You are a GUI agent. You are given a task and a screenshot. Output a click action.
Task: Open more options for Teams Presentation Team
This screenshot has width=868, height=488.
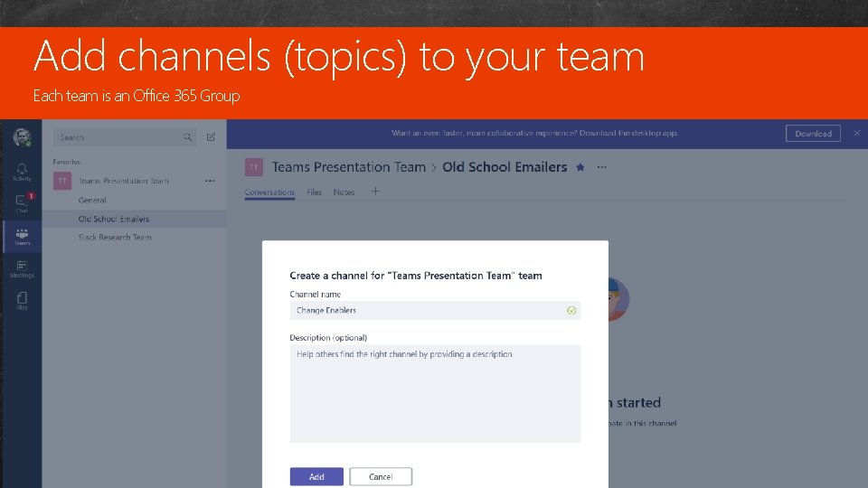point(210,181)
